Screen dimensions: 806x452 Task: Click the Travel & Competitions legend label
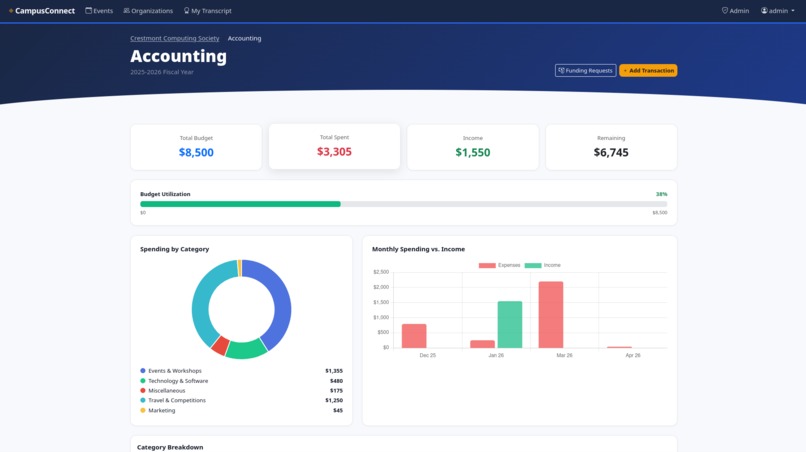pos(177,400)
